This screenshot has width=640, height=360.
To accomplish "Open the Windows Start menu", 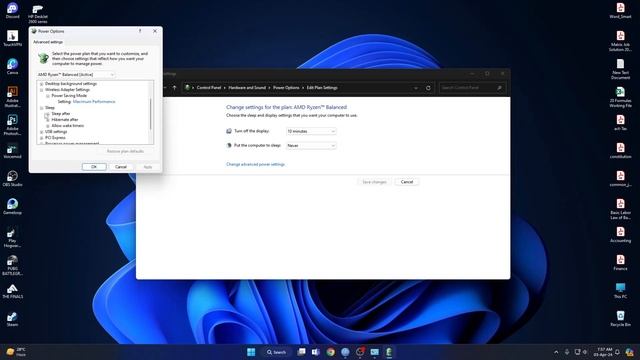I will (x=251, y=352).
